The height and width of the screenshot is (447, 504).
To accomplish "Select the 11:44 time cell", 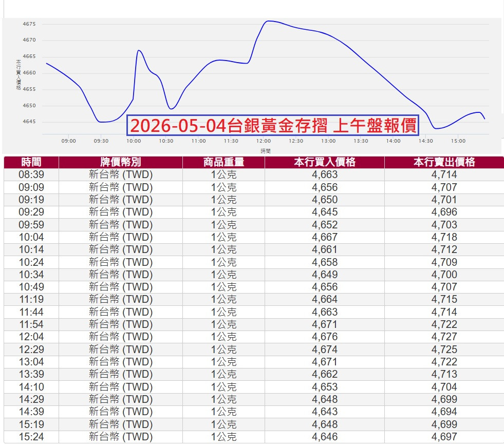I will 31,312.
